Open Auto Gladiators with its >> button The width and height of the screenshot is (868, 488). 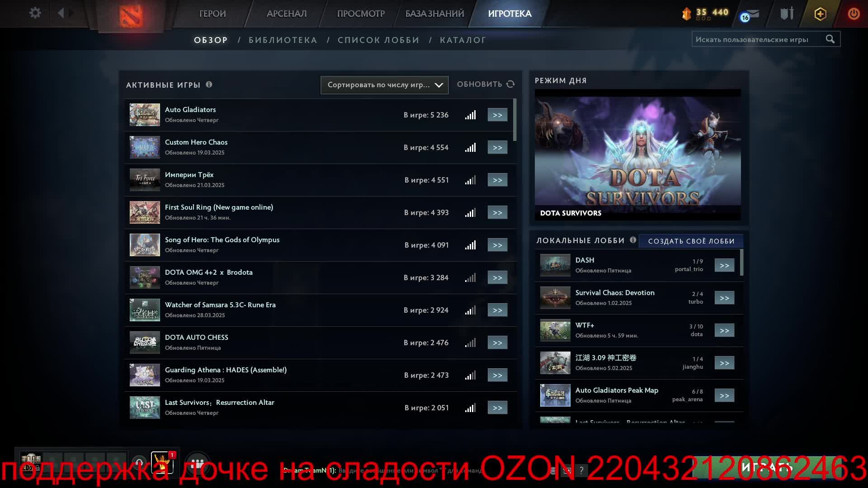tap(497, 115)
